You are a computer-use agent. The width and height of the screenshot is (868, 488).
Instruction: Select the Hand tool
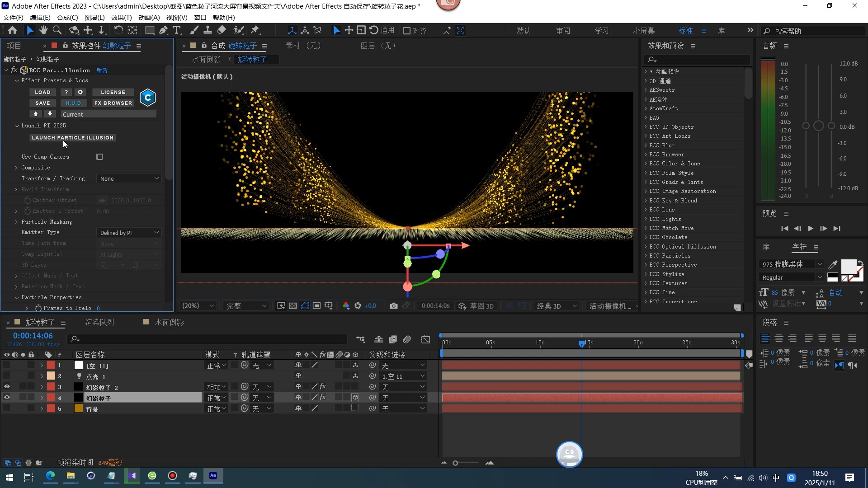[43, 30]
